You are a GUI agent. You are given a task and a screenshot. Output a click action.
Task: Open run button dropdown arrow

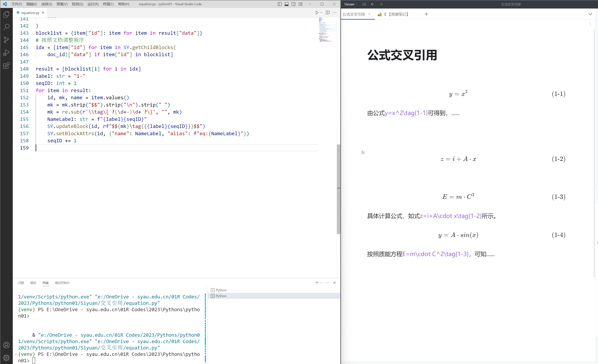[322, 13]
